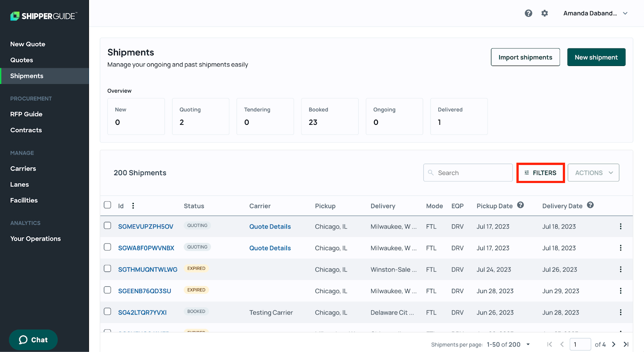Show the Pickup Date help tooltip icon
644x352 pixels.
coord(520,205)
